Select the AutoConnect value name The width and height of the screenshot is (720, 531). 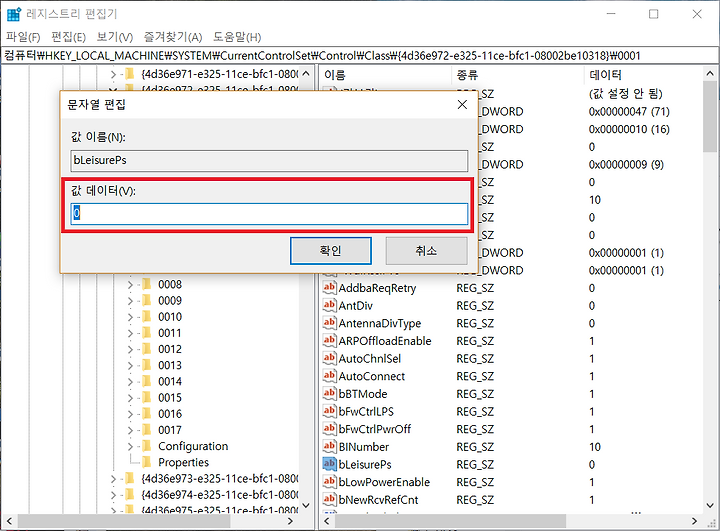(371, 376)
